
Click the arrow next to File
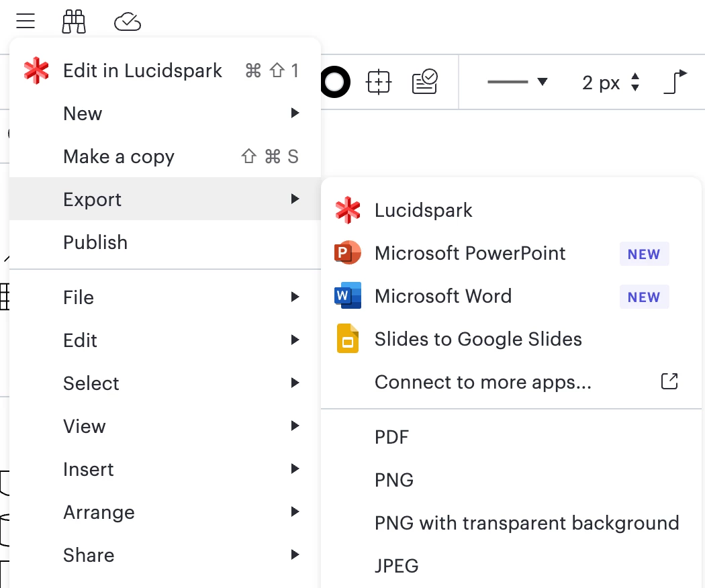295,297
